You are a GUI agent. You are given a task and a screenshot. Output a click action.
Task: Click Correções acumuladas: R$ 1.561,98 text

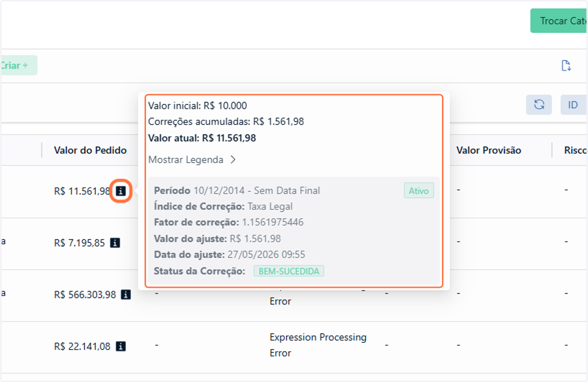[226, 122]
